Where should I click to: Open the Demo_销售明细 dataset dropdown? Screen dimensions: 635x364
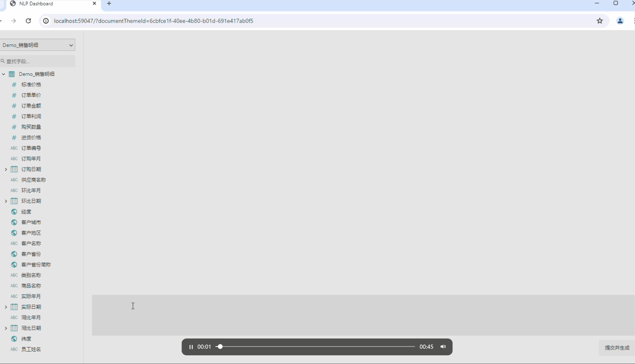pyautogui.click(x=37, y=45)
